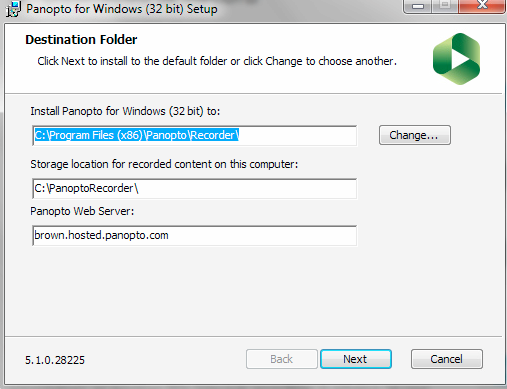
Task: Minimize the Panopto Setup window
Action: tap(418, 6)
